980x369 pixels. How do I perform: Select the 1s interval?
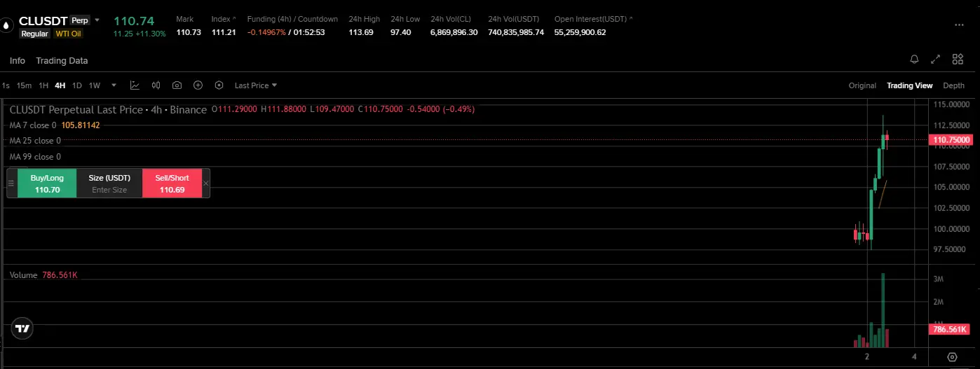pos(6,85)
